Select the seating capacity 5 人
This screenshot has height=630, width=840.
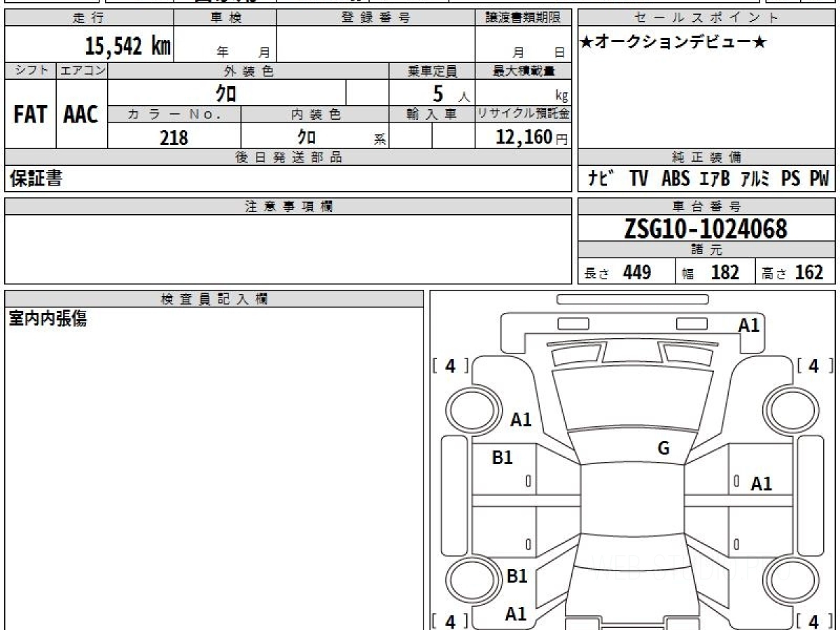[x=451, y=93]
